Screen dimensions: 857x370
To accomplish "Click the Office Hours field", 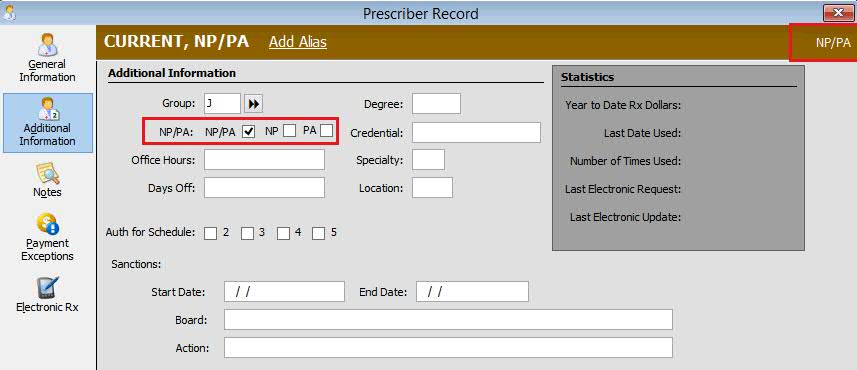I will [265, 160].
